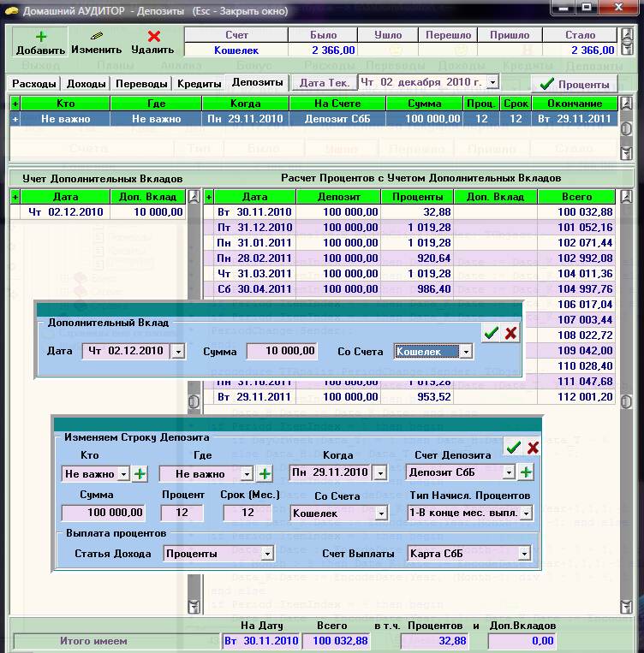Confirm the Дополнительный Вклад dialog with green checkmark

point(491,333)
